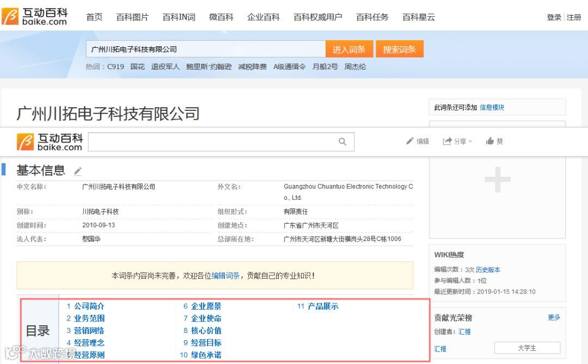
Task: Open the 百科权威用户 nav item
Action: [318, 17]
